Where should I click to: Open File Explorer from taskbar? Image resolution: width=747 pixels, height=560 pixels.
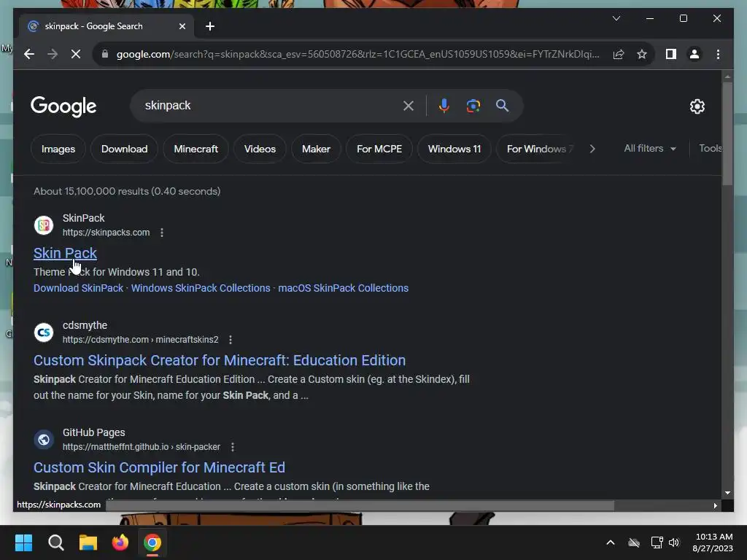tap(88, 542)
